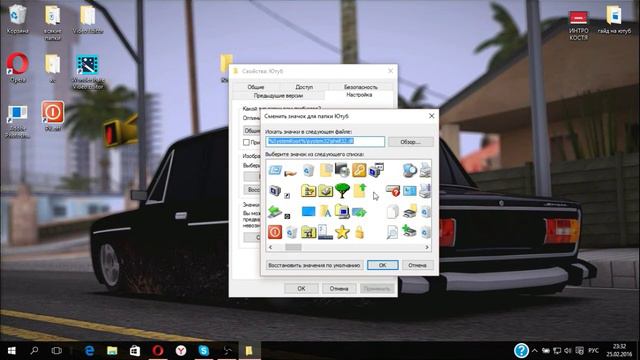The width and height of the screenshot is (640, 360).
Task: Select the folder with green up arrow icon
Action: click(x=360, y=190)
